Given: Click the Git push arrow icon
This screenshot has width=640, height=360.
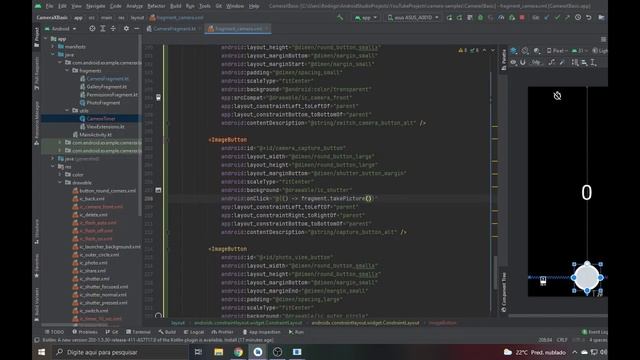Looking at the screenshot, I should coord(567,18).
